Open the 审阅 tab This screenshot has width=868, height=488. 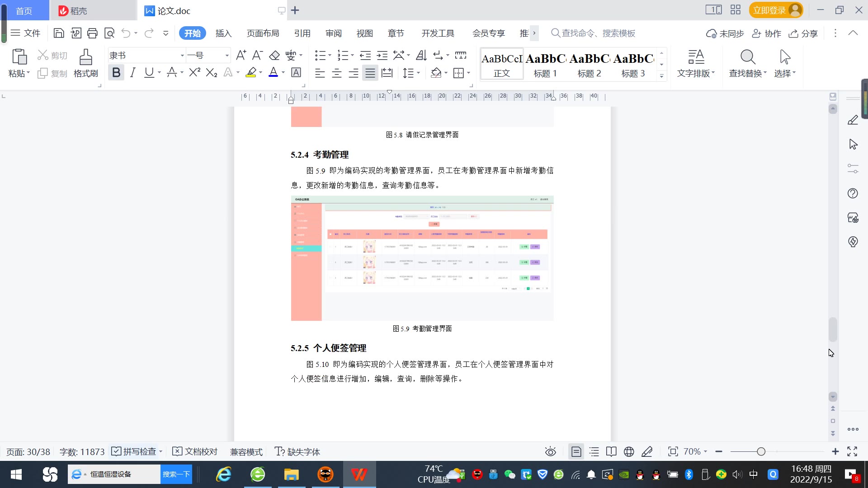click(x=334, y=33)
